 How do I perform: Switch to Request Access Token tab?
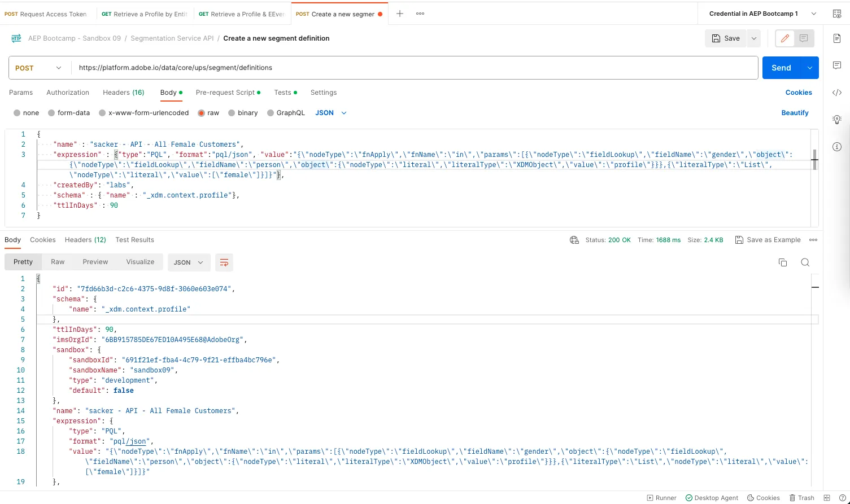[x=46, y=14]
